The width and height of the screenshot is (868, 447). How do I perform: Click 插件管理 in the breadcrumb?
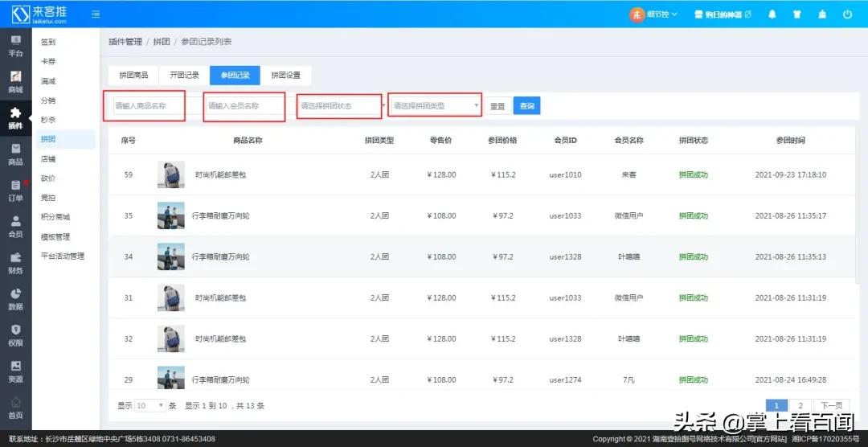(125, 42)
